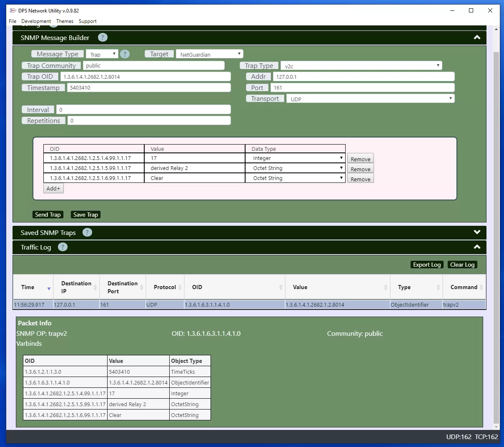Click help icon next to SNMP Message Builder
The height and width of the screenshot is (447, 504).
point(103,37)
